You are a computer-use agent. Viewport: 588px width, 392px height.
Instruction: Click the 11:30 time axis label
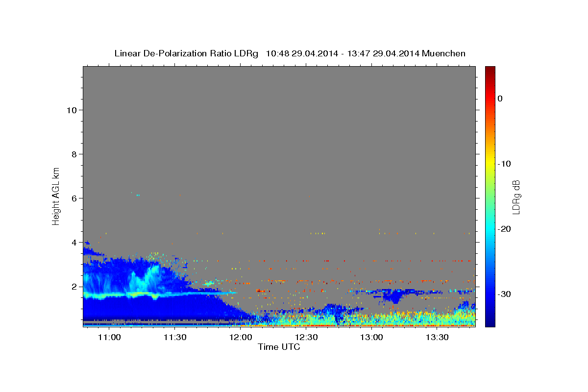click(x=175, y=338)
